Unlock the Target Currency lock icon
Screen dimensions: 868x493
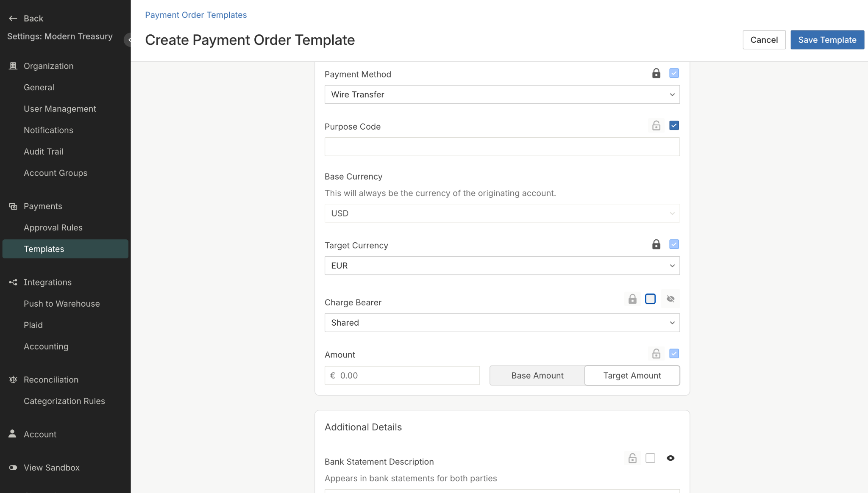pos(656,244)
